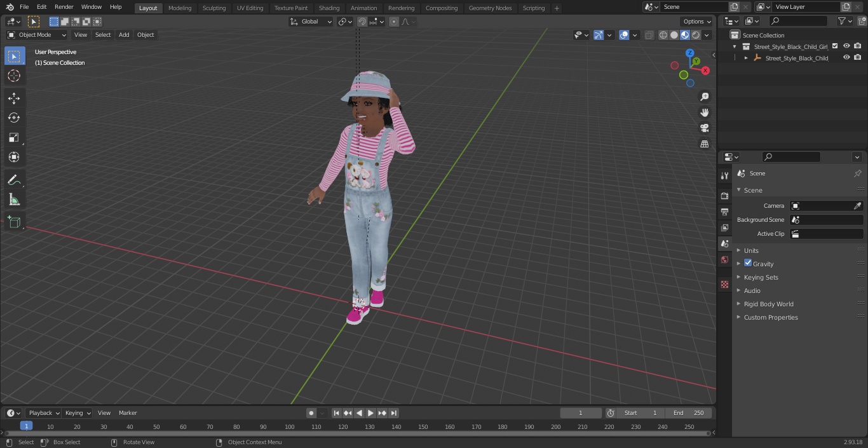
Task: Open Global transform orientation dropdown
Action: pos(311,22)
